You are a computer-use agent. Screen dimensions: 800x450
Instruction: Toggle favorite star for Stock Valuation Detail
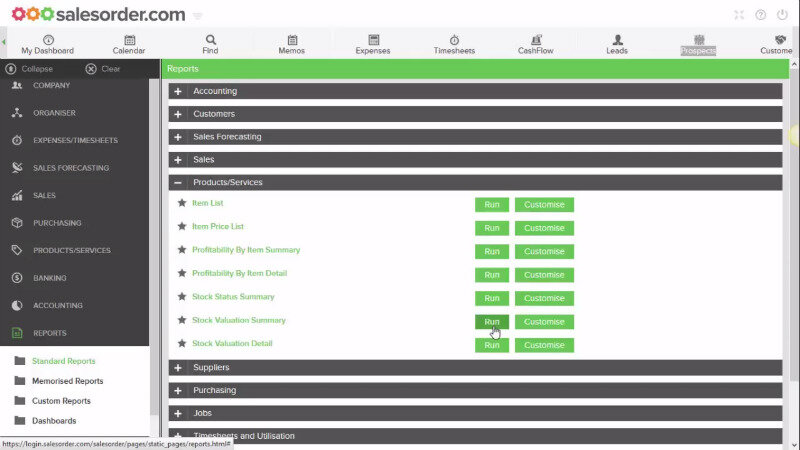182,344
